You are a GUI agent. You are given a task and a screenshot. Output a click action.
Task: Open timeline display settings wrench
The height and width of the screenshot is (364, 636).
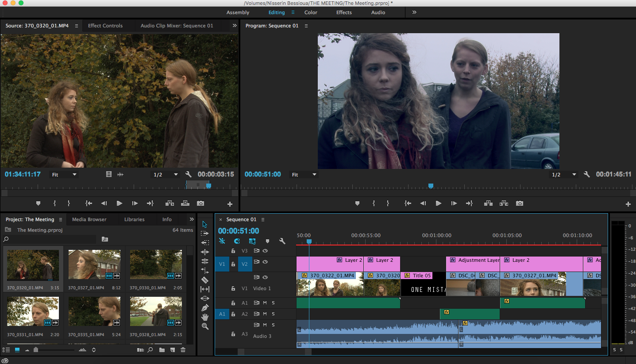point(282,241)
